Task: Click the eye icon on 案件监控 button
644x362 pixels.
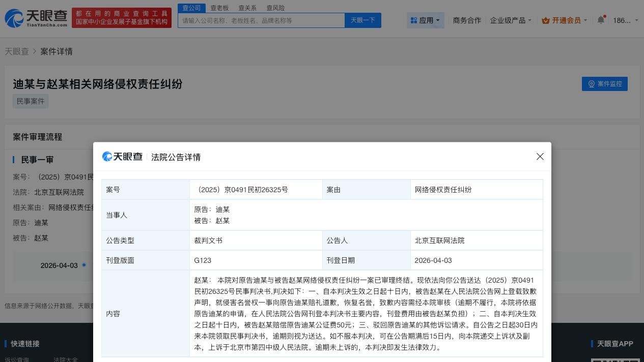Action: [x=591, y=84]
